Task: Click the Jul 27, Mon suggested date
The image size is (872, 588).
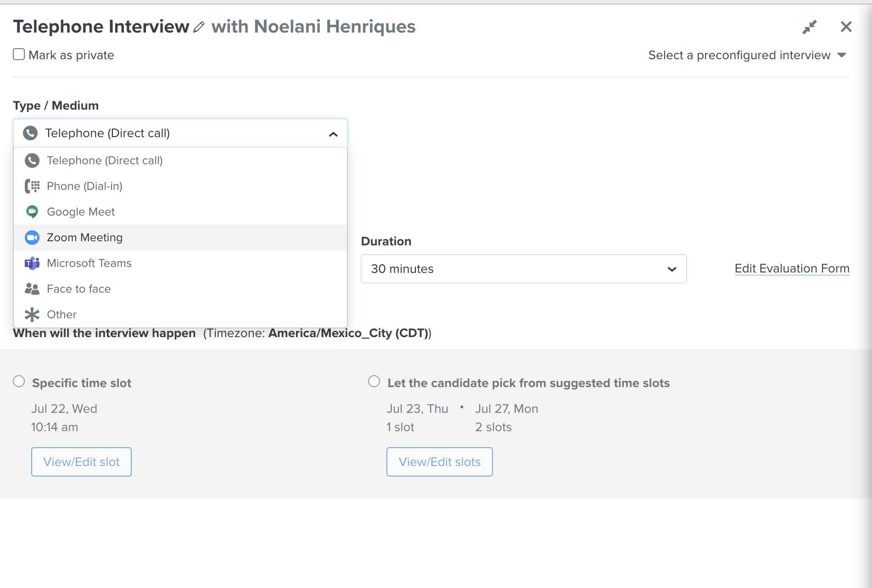Action: [x=507, y=409]
